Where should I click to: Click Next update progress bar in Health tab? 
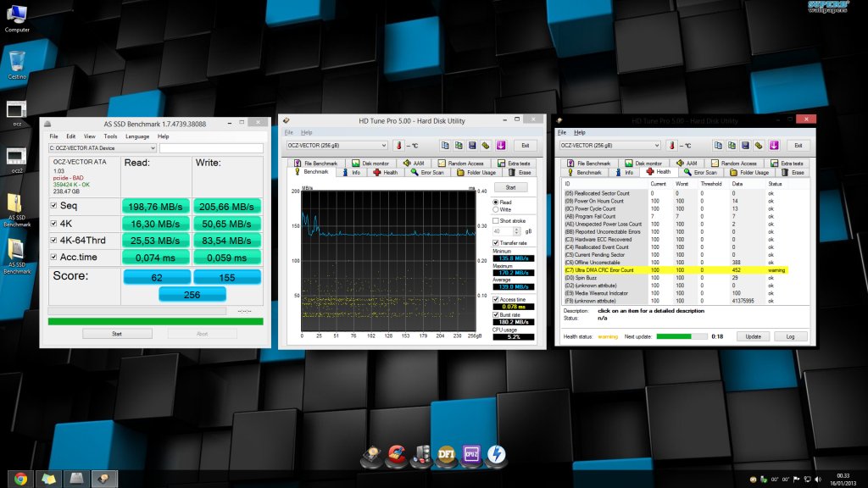[x=682, y=336]
